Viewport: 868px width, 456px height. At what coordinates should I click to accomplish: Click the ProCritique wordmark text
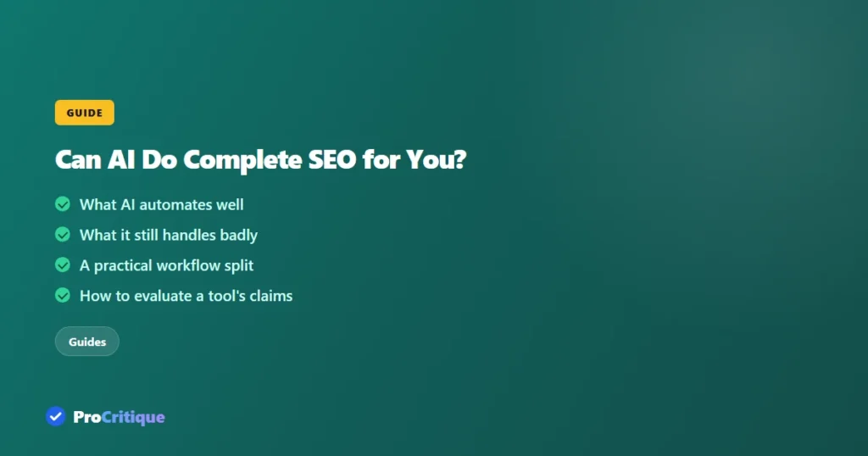tap(119, 417)
